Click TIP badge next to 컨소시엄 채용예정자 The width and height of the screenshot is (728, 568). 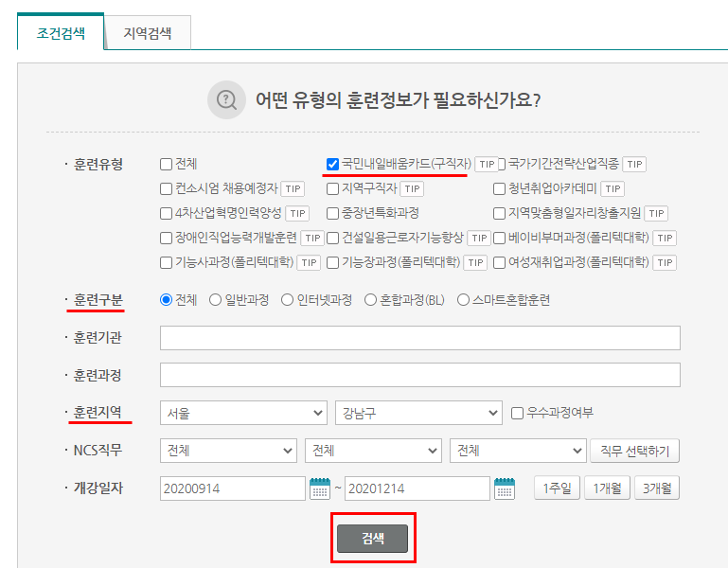pyautogui.click(x=293, y=188)
